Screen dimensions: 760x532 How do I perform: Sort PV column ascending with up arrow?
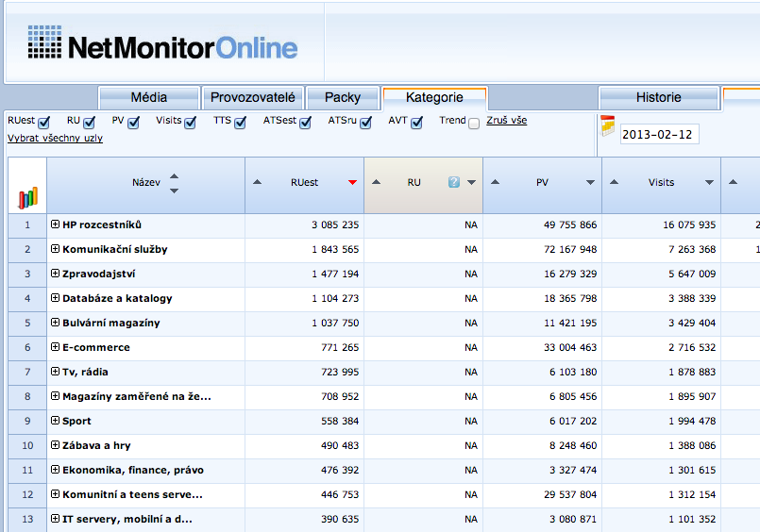pyautogui.click(x=496, y=183)
